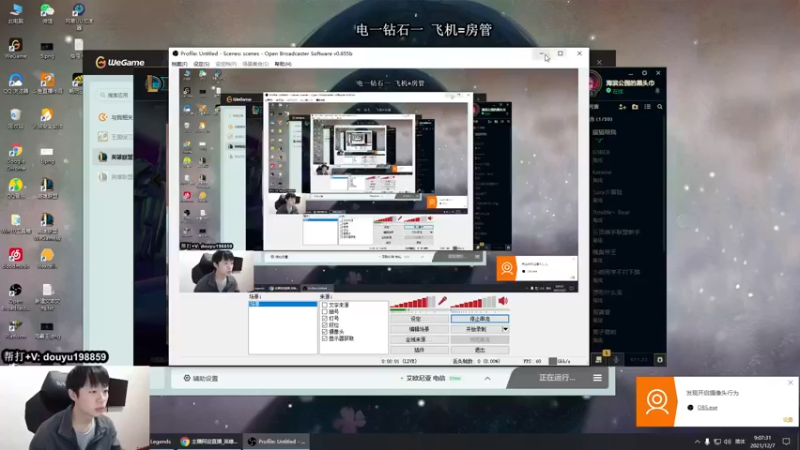Click 退出 button in OBS
The height and width of the screenshot is (450, 800).
point(480,350)
